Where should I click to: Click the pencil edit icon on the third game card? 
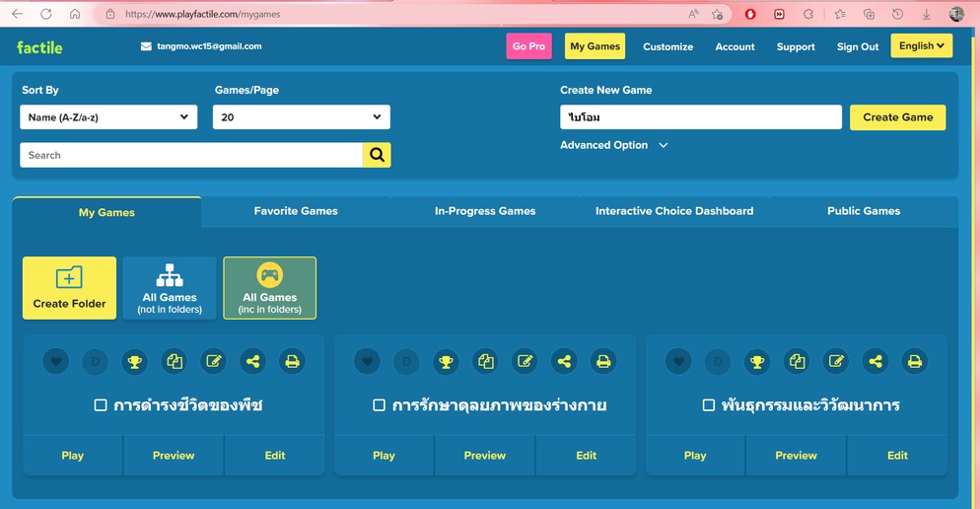click(836, 362)
